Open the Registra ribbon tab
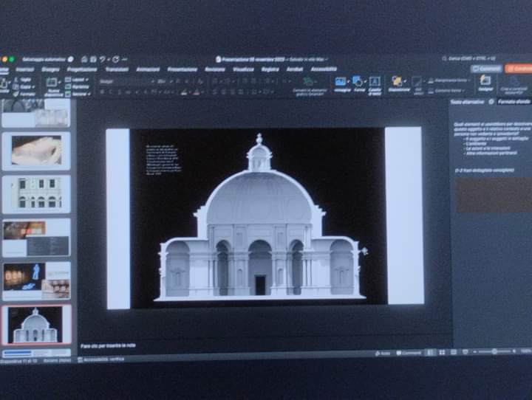This screenshot has width=532, height=400. tap(270, 69)
